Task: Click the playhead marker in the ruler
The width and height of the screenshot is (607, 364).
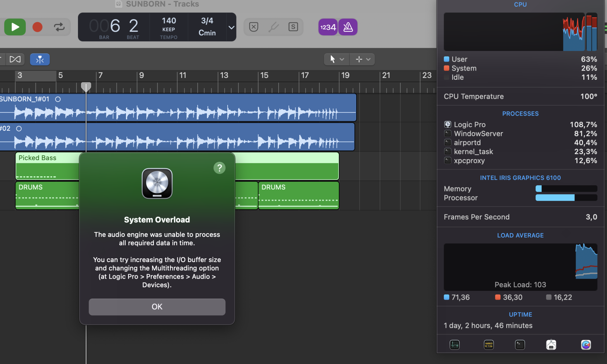Action: coord(86,87)
